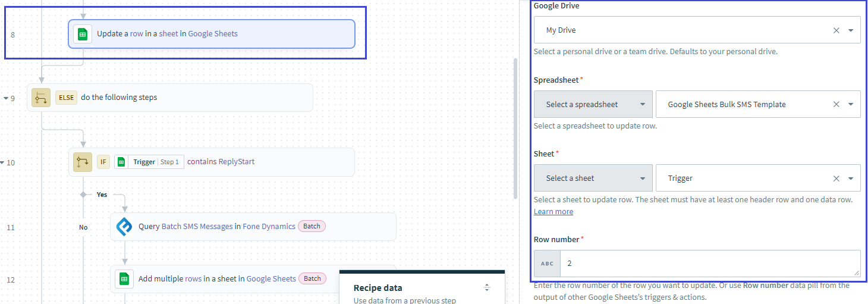Click the Batch SMS Messages link text

click(x=197, y=226)
